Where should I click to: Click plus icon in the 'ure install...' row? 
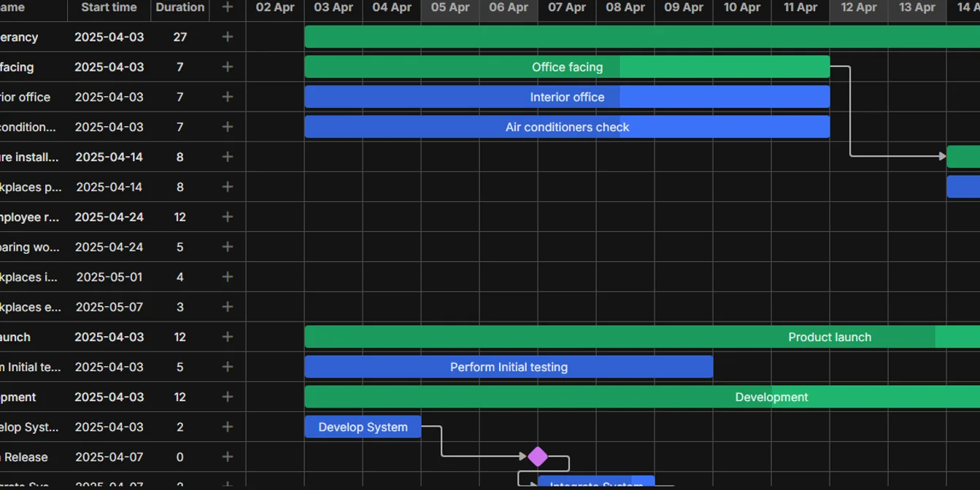[x=228, y=157]
